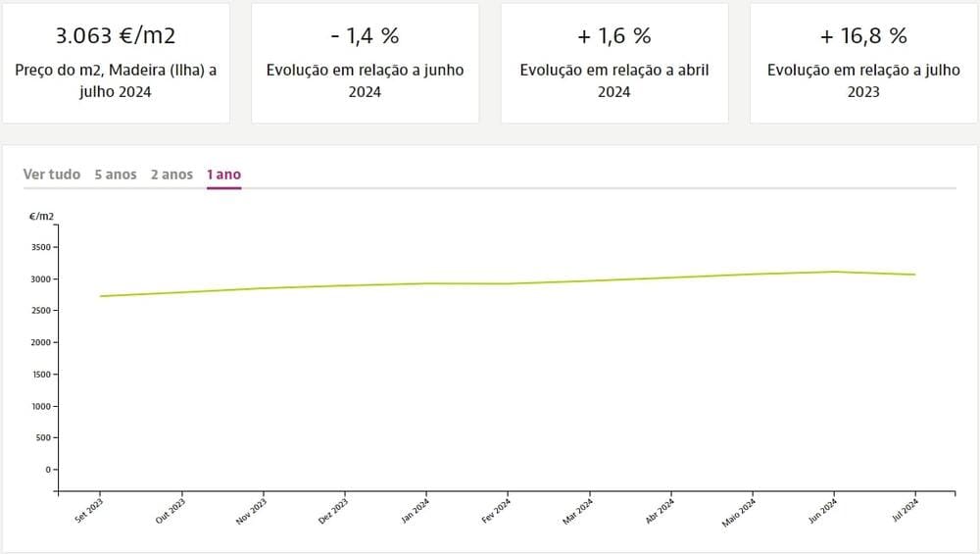The width and height of the screenshot is (980, 554).
Task: Click the €/m2 axis unit label
Action: point(41,216)
